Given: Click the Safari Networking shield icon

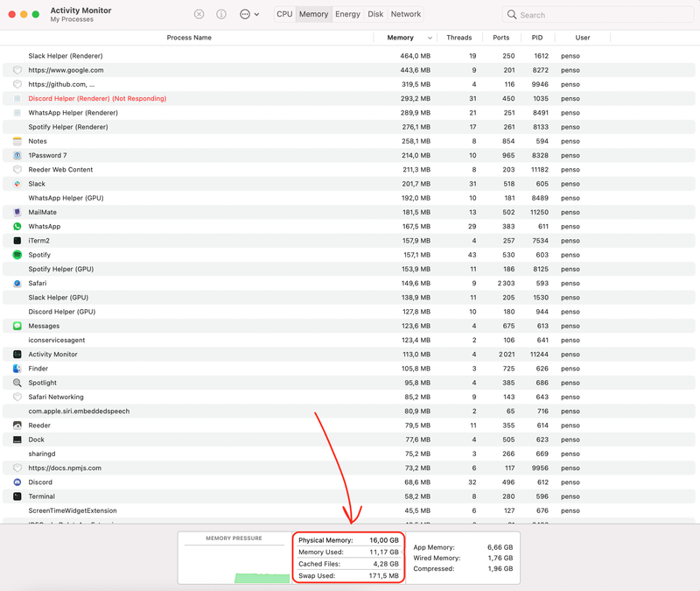Looking at the screenshot, I should tap(17, 398).
